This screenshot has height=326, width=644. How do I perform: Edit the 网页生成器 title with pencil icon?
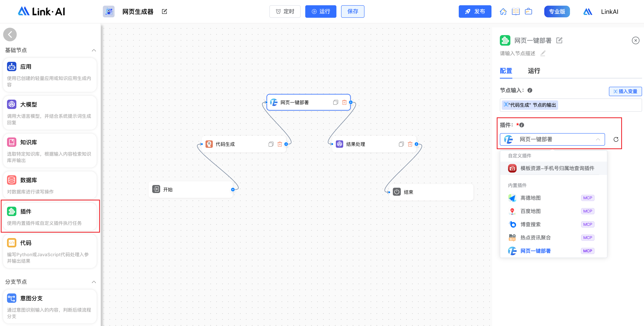[164, 12]
